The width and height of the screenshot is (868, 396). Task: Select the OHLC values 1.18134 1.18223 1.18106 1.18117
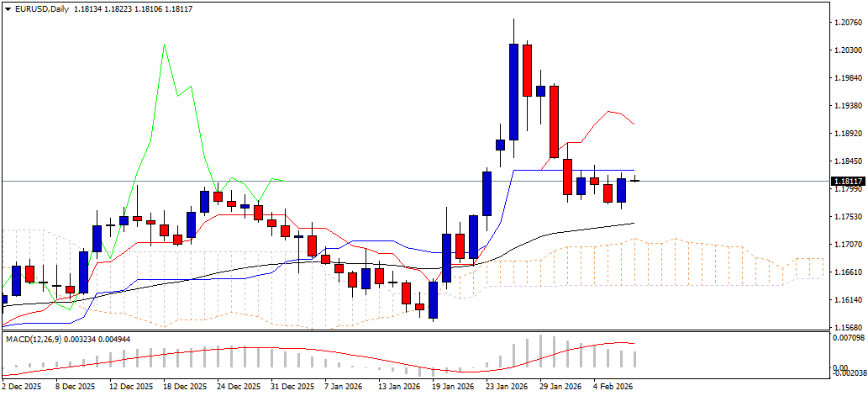click(x=133, y=9)
